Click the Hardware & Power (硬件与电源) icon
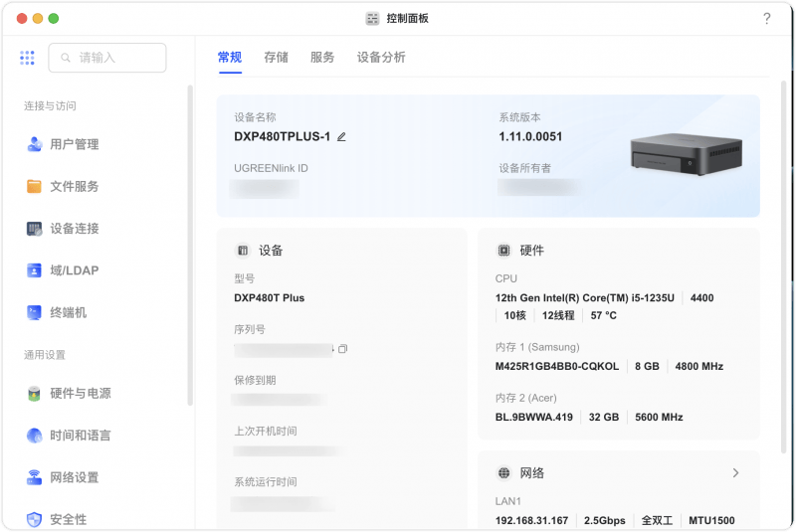This screenshot has height=532, width=796. 34,394
